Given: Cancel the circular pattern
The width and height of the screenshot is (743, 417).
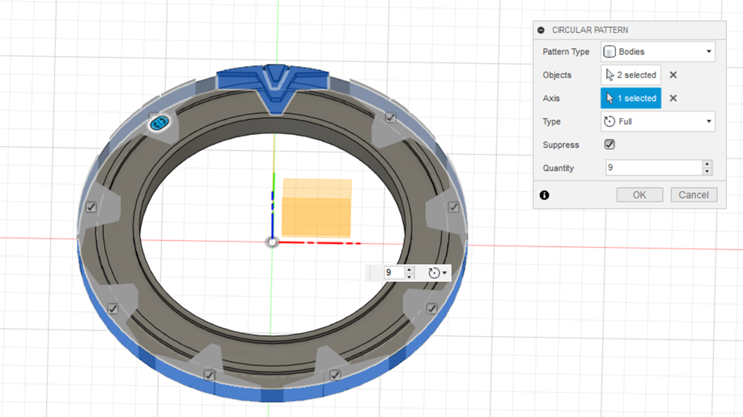Looking at the screenshot, I should point(693,195).
